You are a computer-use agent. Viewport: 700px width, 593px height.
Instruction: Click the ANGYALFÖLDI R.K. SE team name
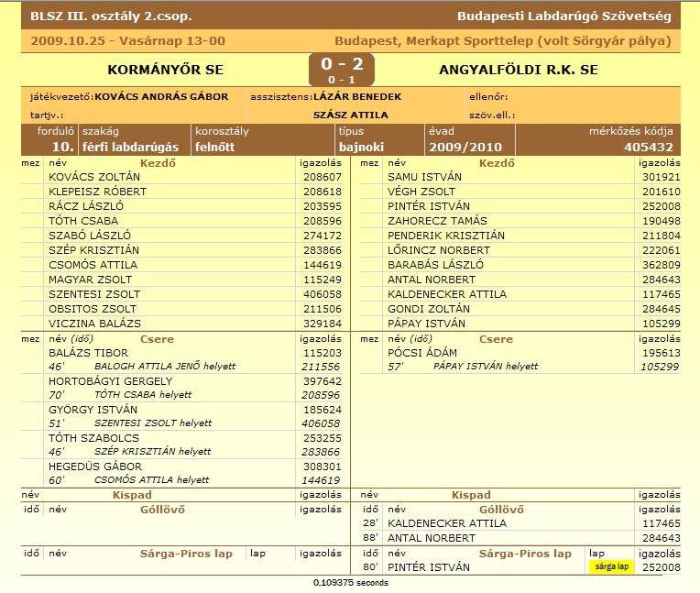[x=519, y=70]
